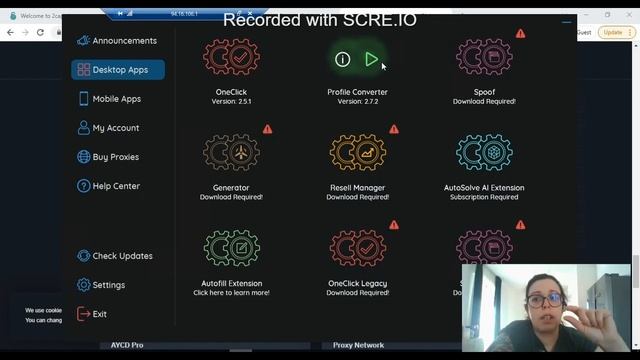Click the Settings gear icon
The image size is (640, 360).
[83, 285]
